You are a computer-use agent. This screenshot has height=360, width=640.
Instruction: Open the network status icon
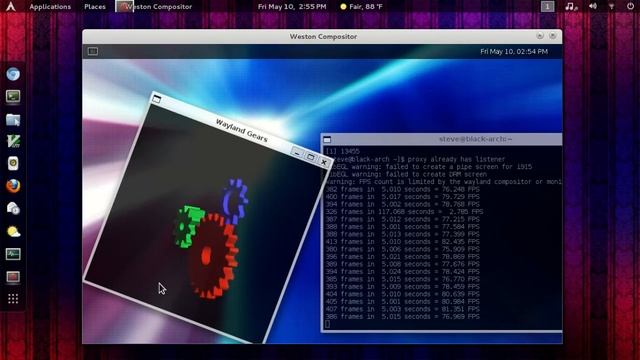click(x=611, y=7)
